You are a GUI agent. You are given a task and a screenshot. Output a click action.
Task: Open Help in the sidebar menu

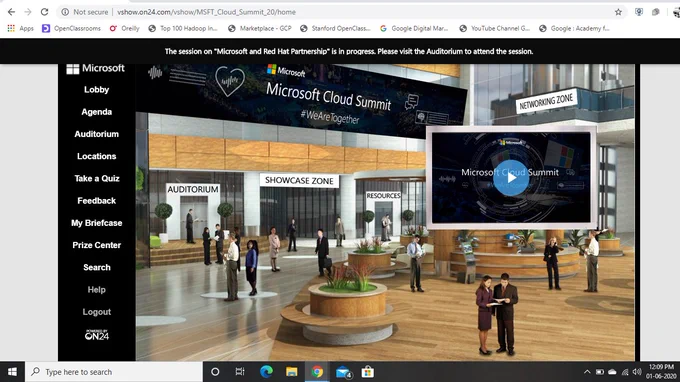point(96,290)
